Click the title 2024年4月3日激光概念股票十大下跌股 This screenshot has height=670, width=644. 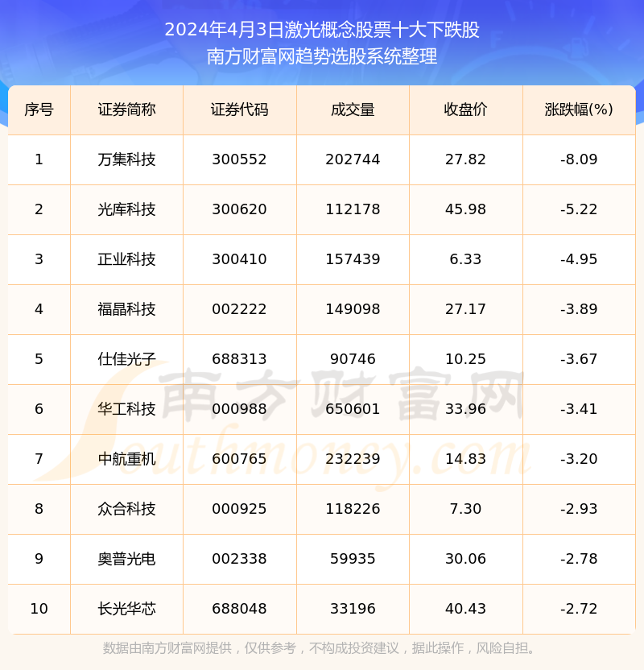click(x=322, y=30)
